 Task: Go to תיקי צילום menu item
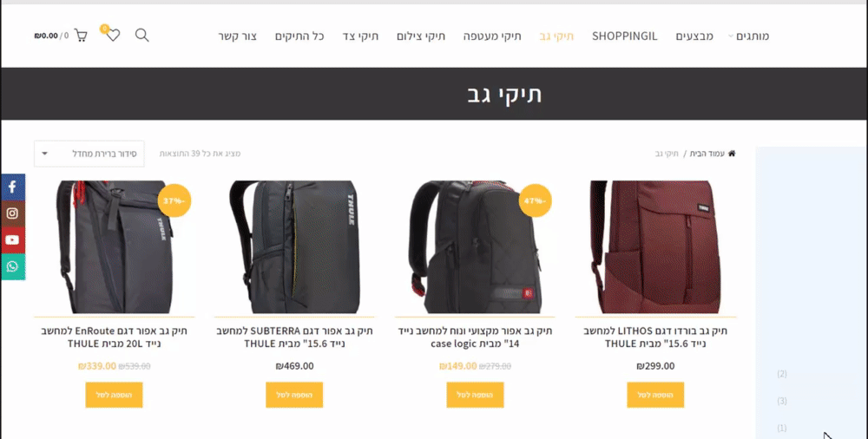(421, 36)
